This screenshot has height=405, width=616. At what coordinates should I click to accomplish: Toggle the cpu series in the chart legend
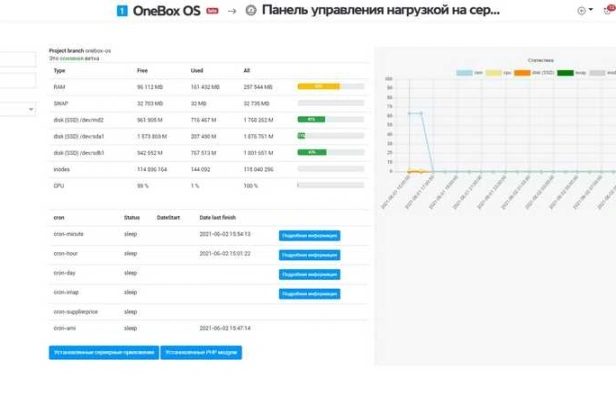point(500,73)
